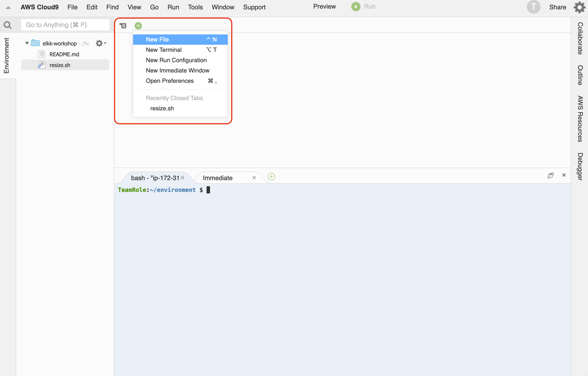Open the elkk-workshop folder gear settings
This screenshot has width=588, height=376.
(x=101, y=43)
